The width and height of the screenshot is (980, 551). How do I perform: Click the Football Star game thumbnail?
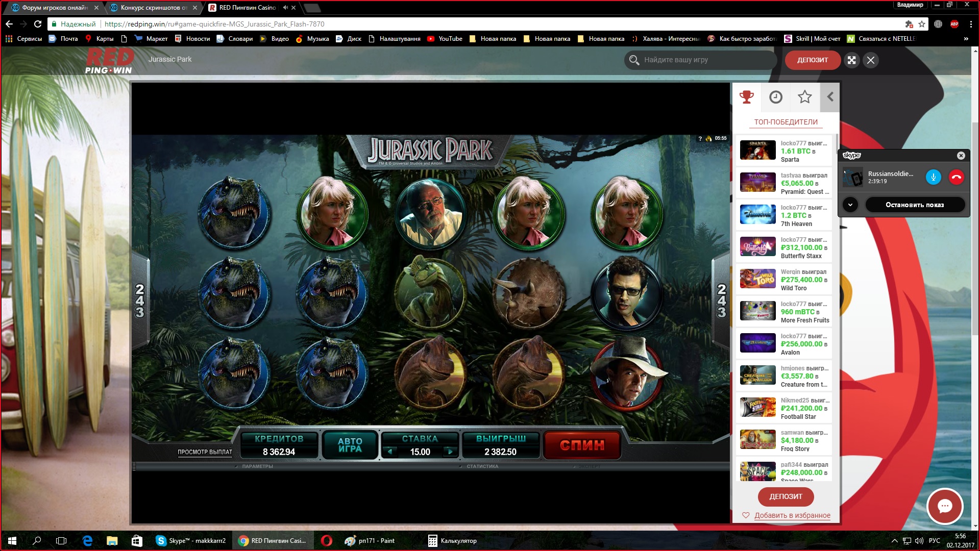coord(757,407)
